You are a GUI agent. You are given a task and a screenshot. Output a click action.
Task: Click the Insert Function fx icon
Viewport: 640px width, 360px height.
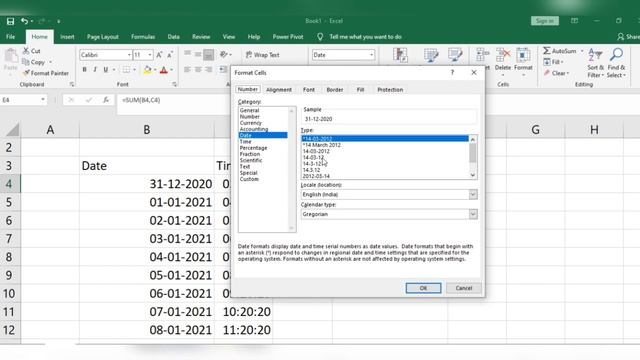click(106, 100)
